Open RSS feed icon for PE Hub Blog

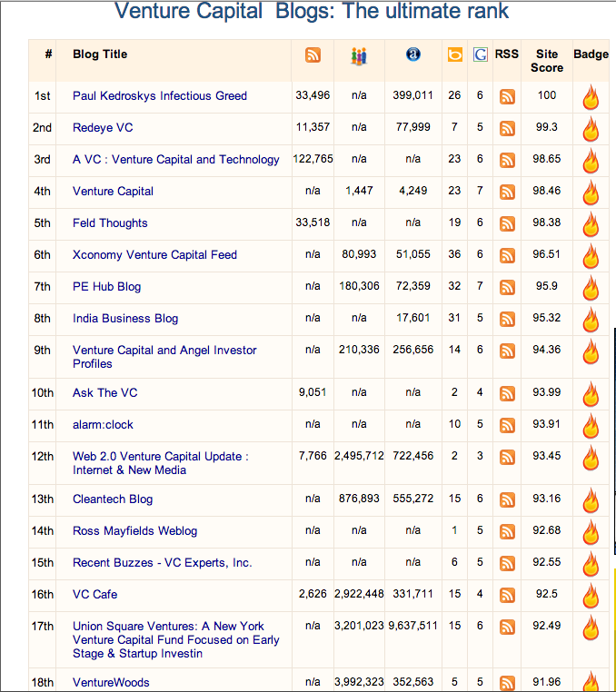507,287
